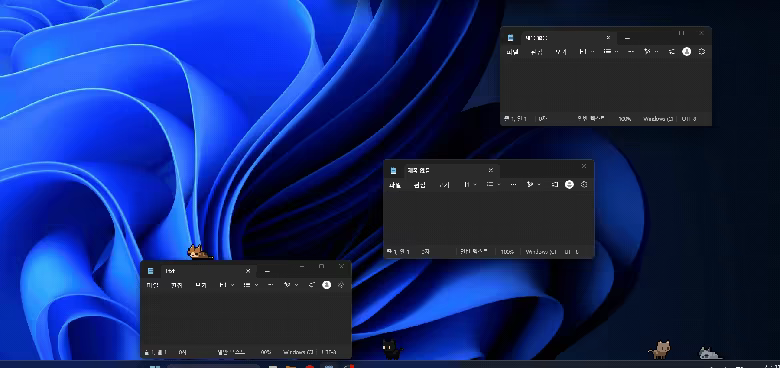Close the 제목 없음 tab in middle Notepad
The height and width of the screenshot is (368, 780).
(x=490, y=171)
